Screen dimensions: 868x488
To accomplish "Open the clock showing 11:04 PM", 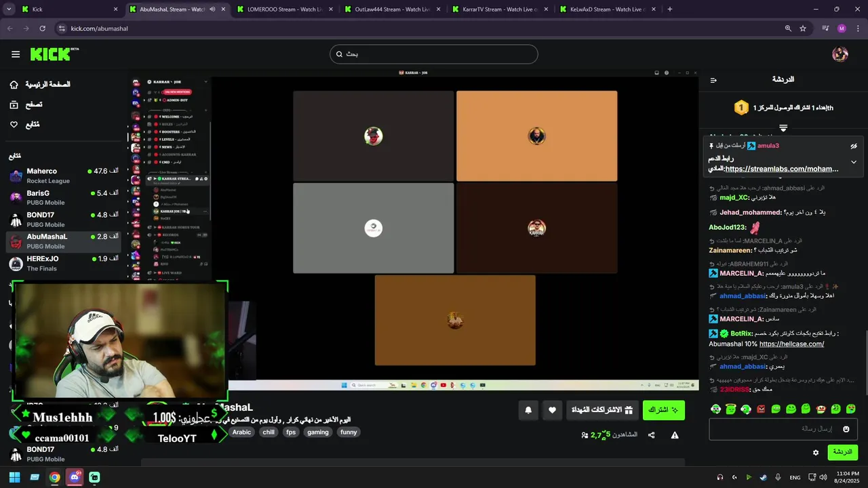I will pyautogui.click(x=846, y=477).
